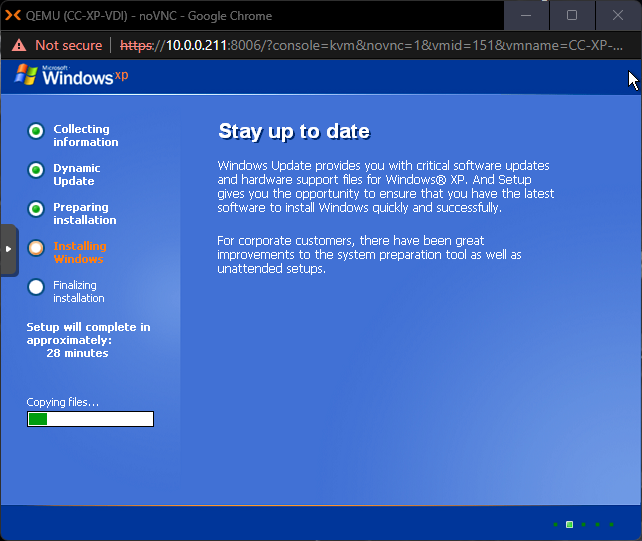Click the Collecting information label
This screenshot has width=642, height=541.
pyautogui.click(x=86, y=136)
